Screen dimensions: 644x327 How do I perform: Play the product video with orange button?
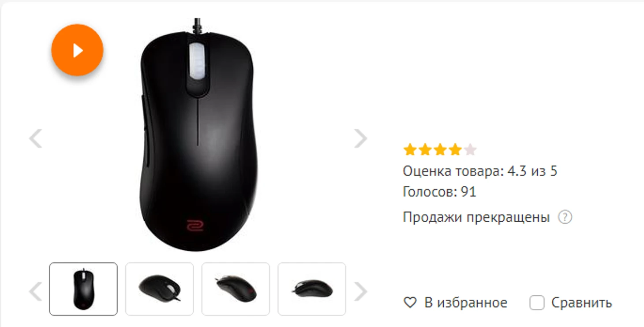[77, 50]
